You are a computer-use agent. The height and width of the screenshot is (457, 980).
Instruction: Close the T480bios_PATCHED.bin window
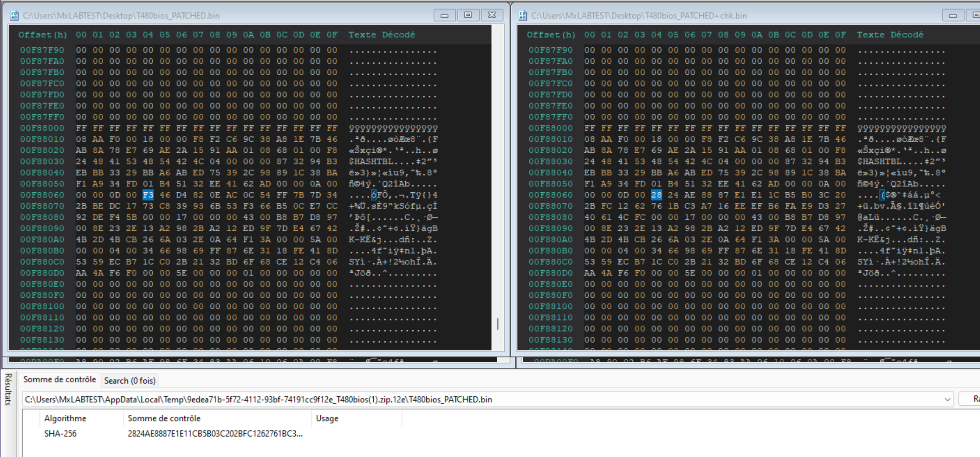pos(492,15)
